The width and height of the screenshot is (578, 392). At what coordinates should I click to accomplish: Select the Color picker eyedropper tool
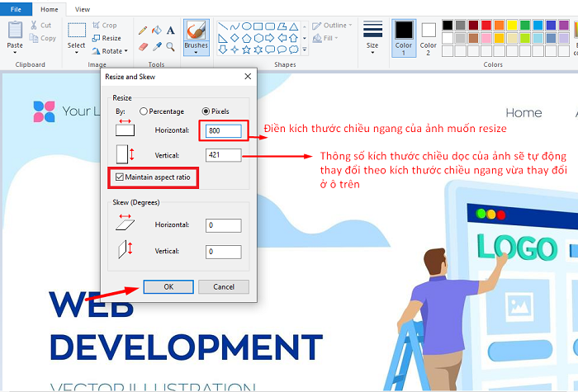pyautogui.click(x=157, y=47)
